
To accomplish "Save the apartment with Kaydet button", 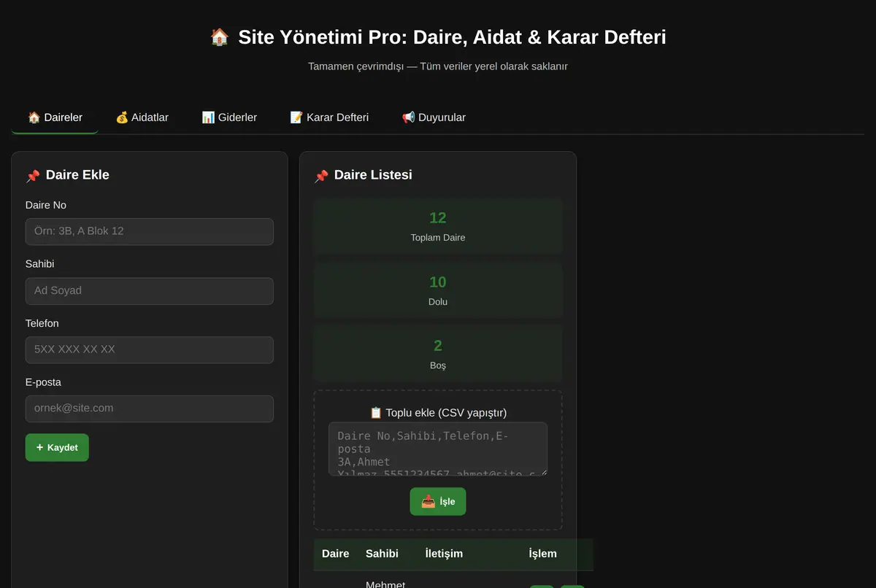I will [57, 447].
